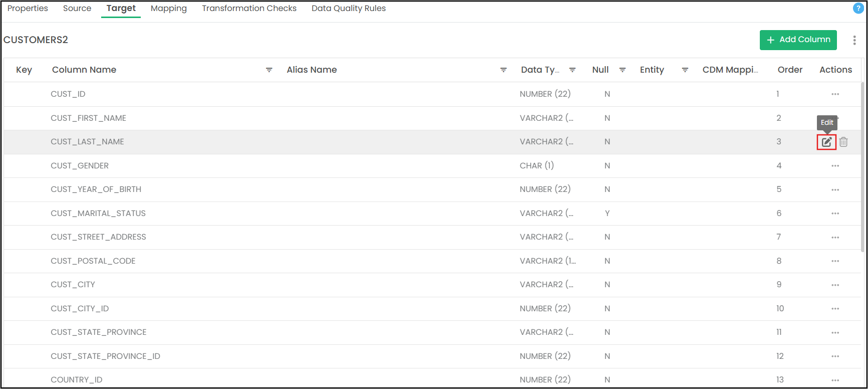Sort by the Alias Name header
The image size is (868, 389).
tap(312, 70)
